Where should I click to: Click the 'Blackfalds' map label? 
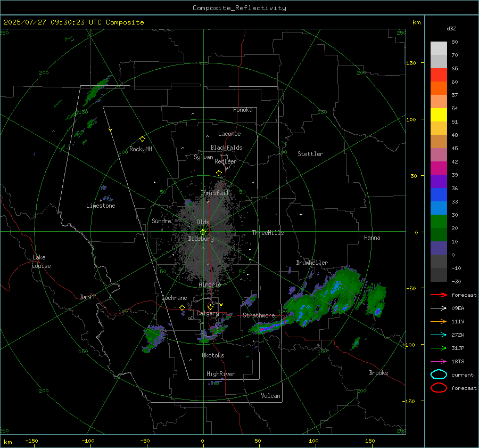226,148
